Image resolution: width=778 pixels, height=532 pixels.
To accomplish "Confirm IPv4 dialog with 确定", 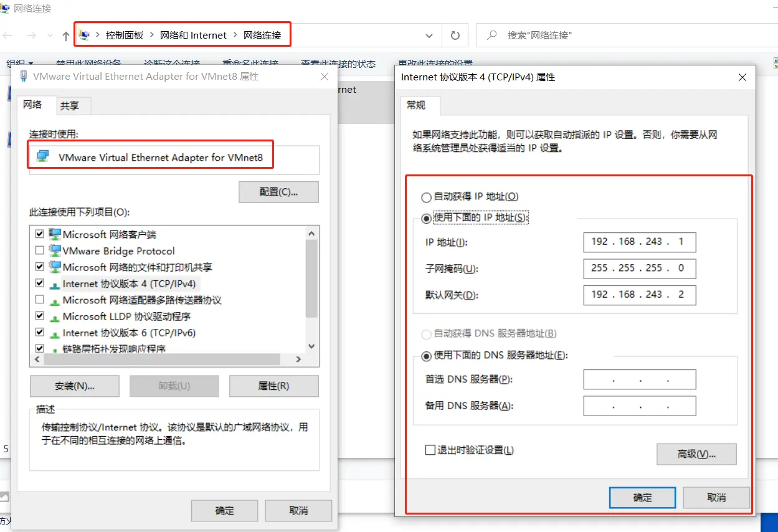I will [x=642, y=498].
